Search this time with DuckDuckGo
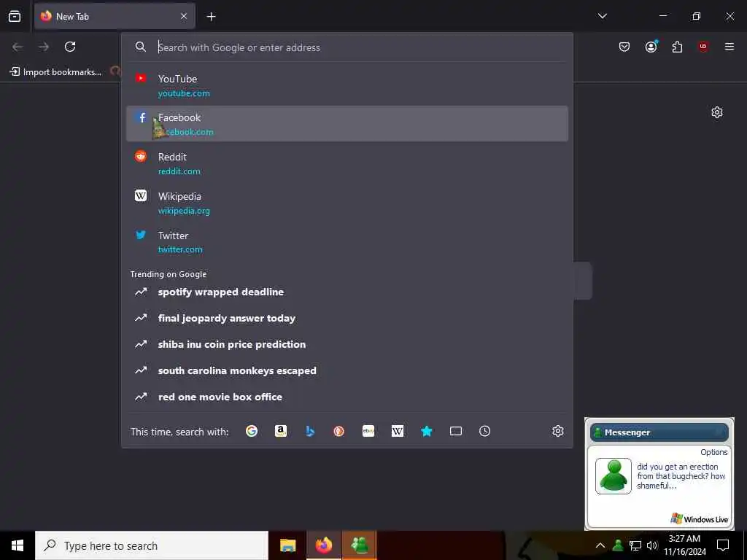The height and width of the screenshot is (560, 747). 339,431
